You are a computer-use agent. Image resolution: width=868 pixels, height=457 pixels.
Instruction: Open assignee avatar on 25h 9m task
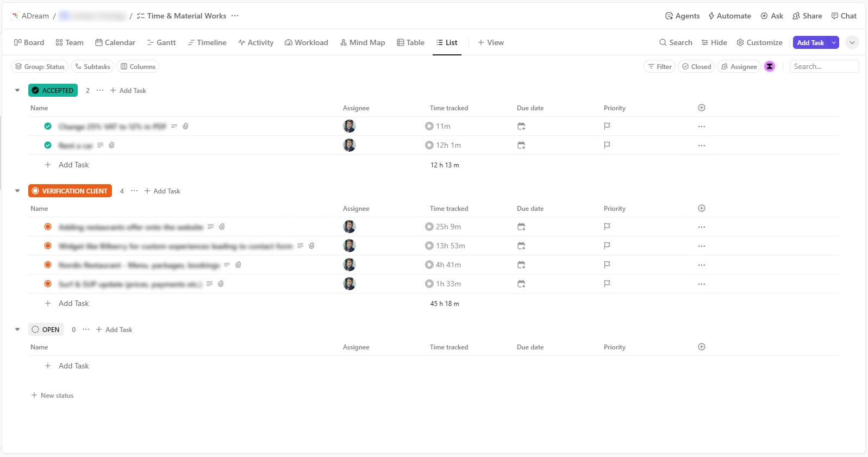(349, 227)
